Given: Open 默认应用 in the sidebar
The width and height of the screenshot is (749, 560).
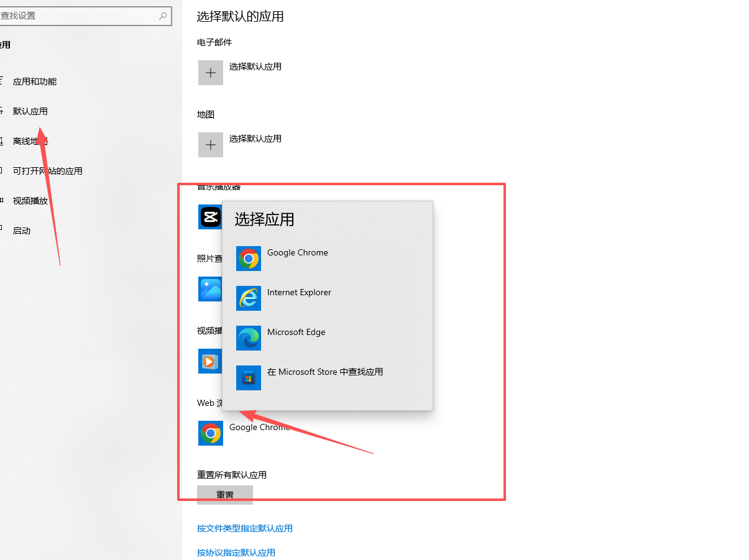Looking at the screenshot, I should click(30, 111).
